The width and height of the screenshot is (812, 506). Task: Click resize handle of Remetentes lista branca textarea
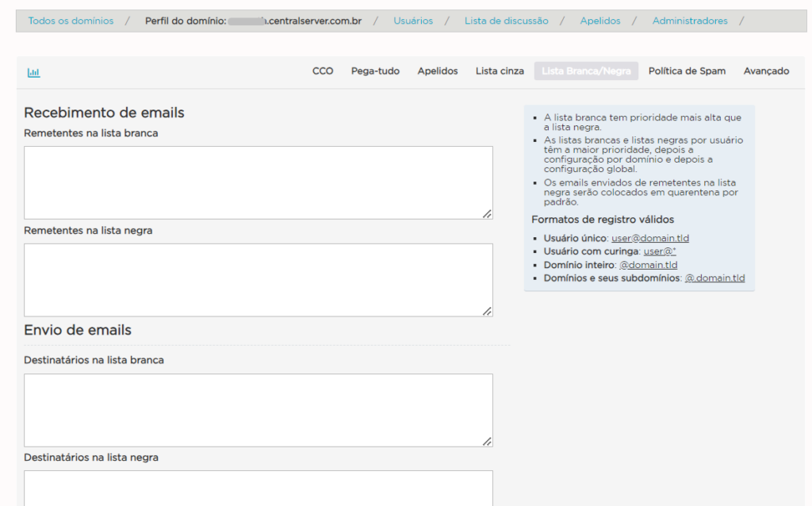coord(487,213)
